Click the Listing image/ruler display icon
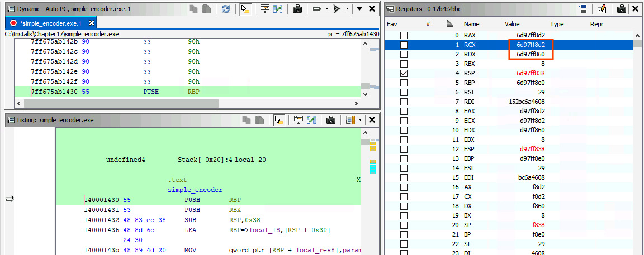 [x=350, y=120]
